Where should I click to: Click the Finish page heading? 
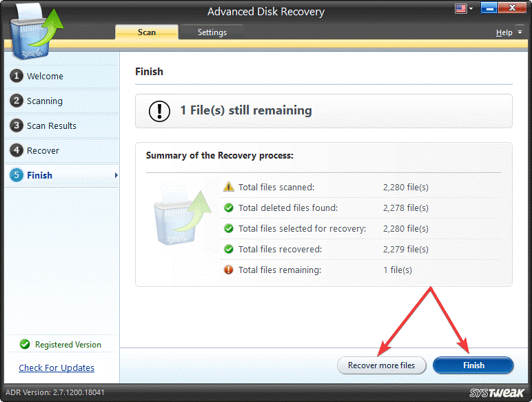coord(149,72)
